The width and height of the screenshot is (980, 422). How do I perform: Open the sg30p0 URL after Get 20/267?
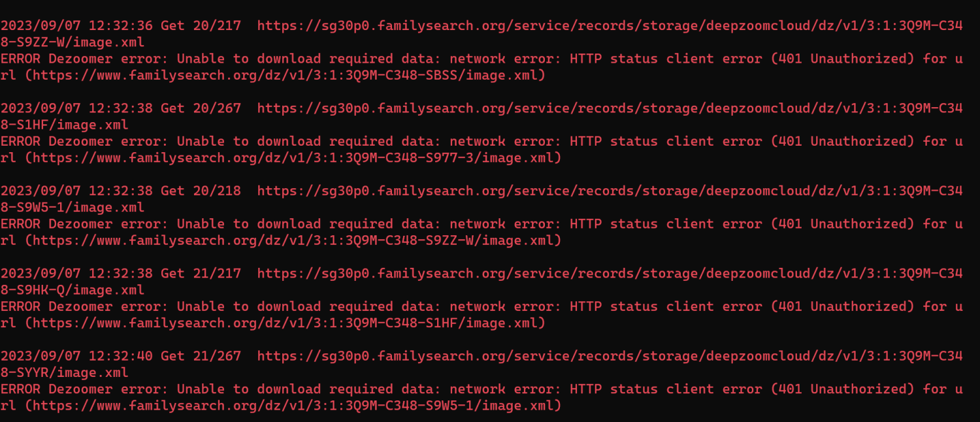[x=610, y=108]
